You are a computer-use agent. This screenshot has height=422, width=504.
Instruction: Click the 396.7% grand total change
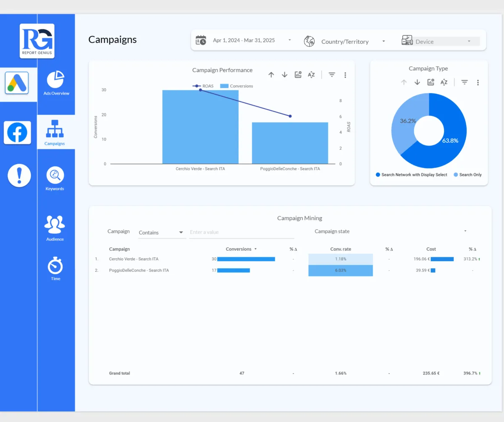point(470,373)
